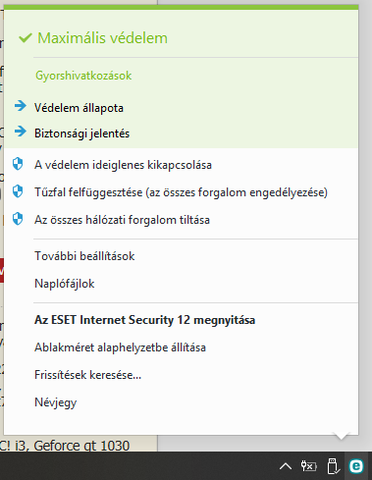Click shield icon beside Tűzfal felfüggesztése

coord(18,192)
